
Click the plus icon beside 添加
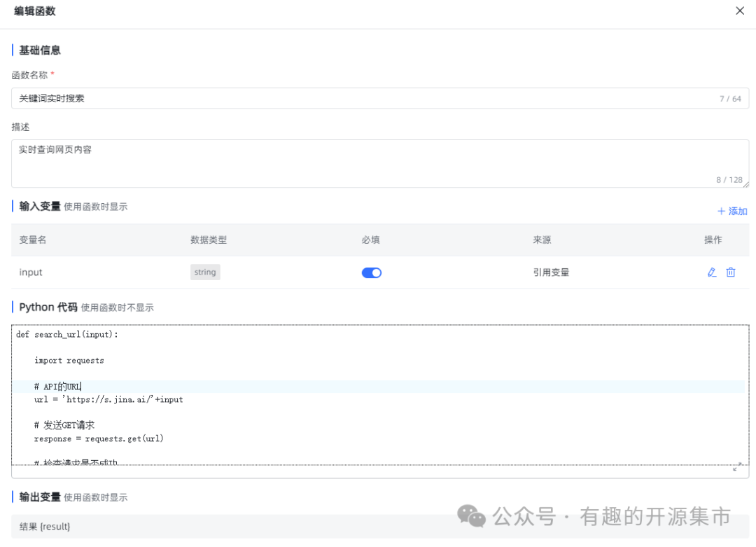(721, 211)
